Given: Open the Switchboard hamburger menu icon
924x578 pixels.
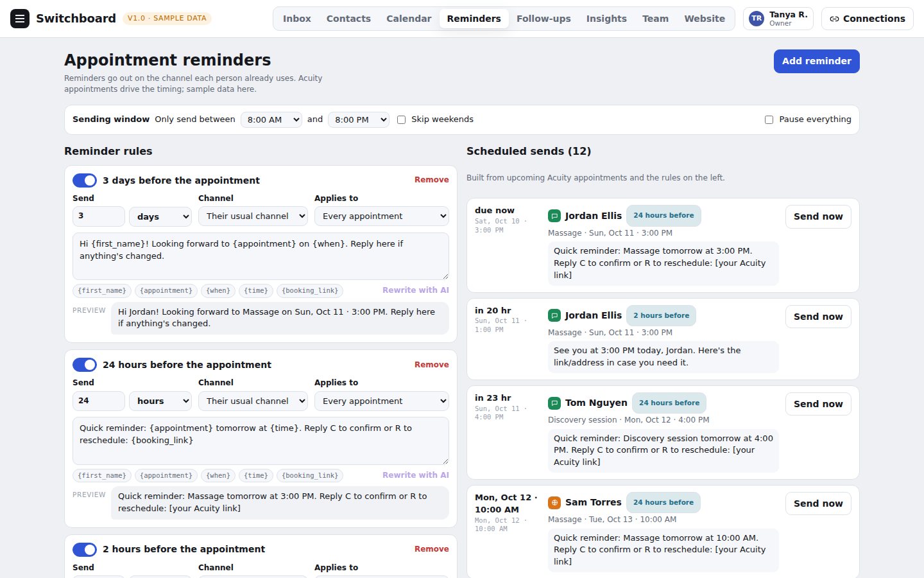Looking at the screenshot, I should click(x=20, y=19).
